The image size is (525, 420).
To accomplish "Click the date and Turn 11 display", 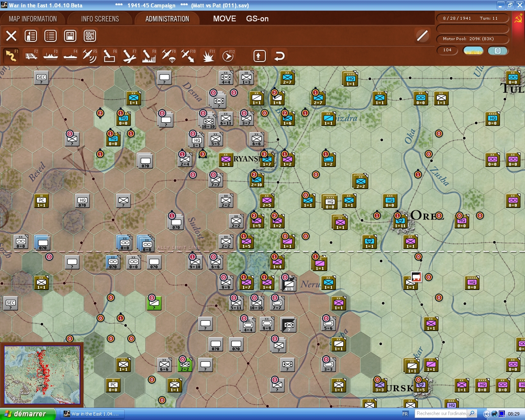I will [x=472, y=18].
